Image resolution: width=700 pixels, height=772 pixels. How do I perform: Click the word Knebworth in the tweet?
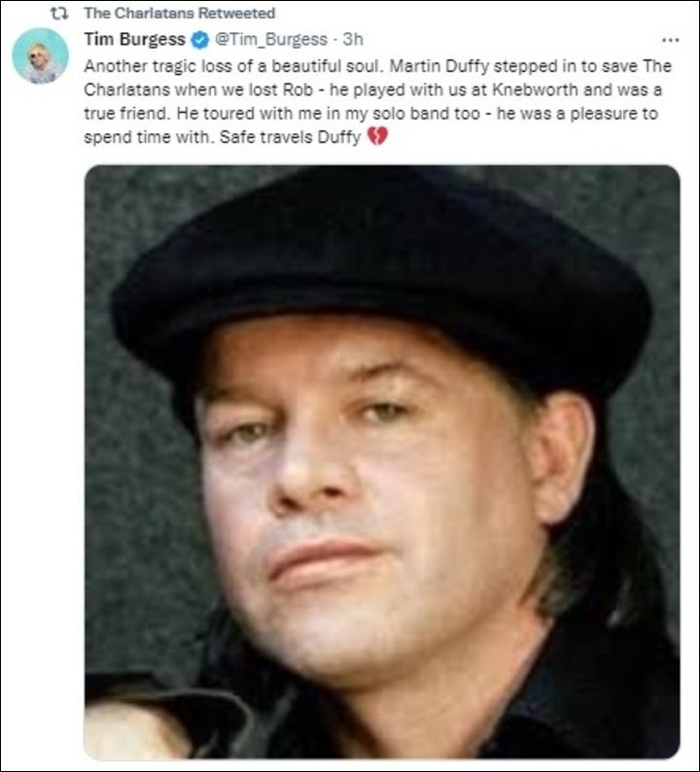[535, 89]
